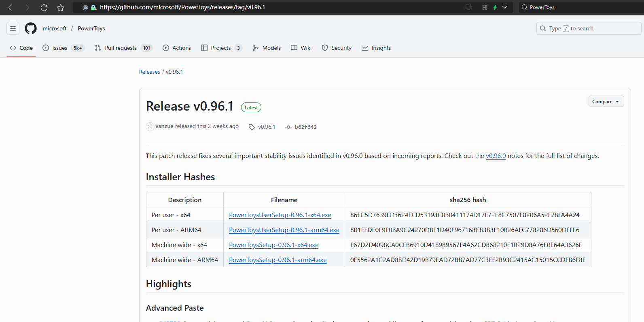
Task: Open the Issues tab
Action: point(64,48)
